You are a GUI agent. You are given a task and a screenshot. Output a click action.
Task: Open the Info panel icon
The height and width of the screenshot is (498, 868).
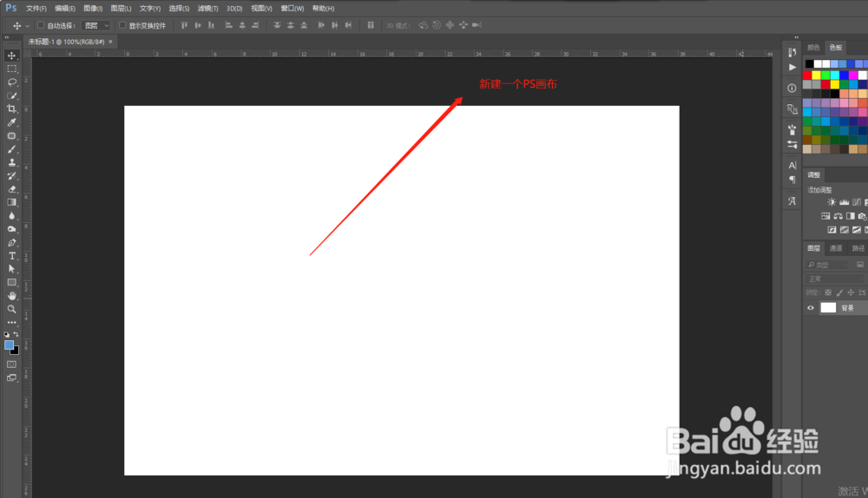click(x=792, y=88)
